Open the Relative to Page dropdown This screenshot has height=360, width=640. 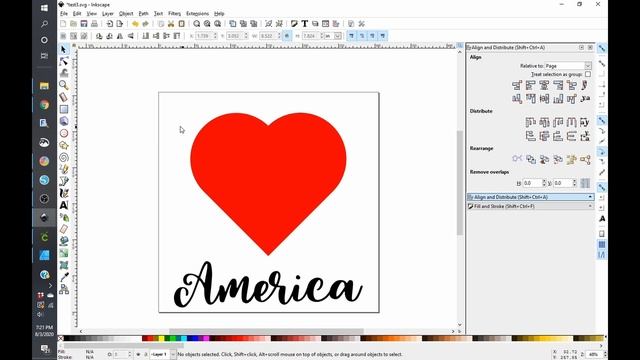click(x=568, y=66)
